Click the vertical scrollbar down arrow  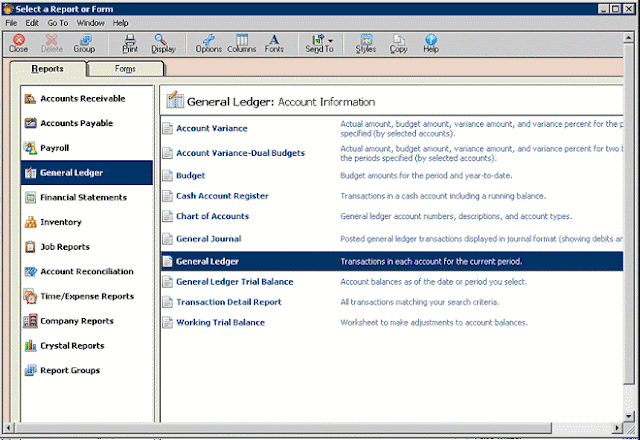pyautogui.click(x=629, y=416)
